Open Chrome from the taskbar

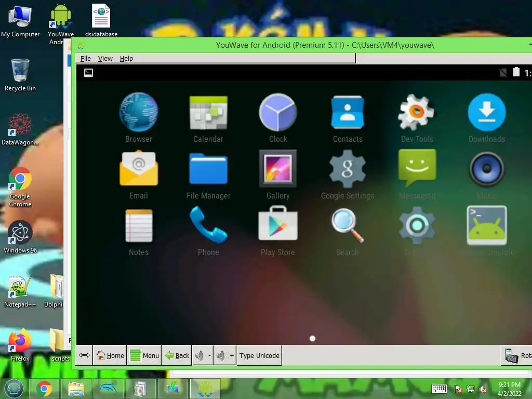(44, 389)
